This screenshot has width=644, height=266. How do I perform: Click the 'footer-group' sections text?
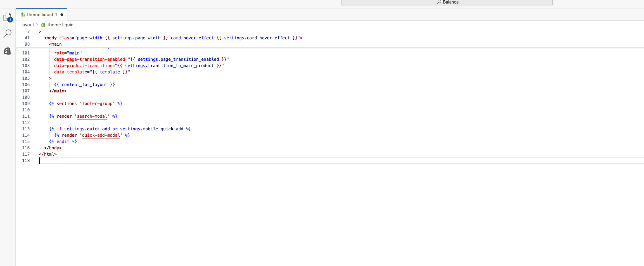pos(97,104)
